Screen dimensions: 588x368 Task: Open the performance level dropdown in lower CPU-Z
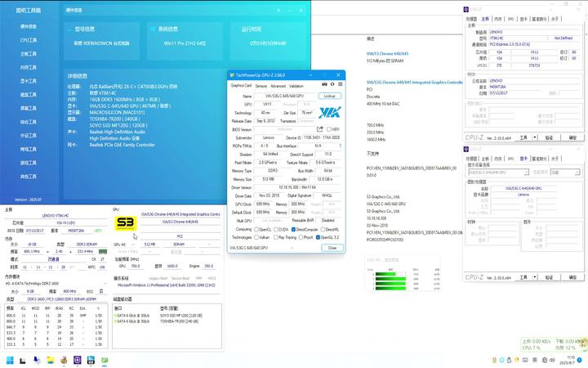coord(565,173)
